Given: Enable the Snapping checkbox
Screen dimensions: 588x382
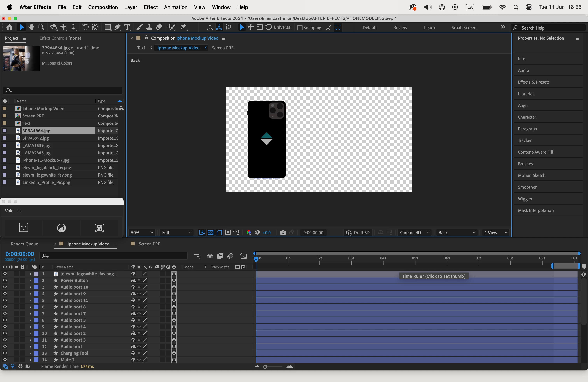Looking at the screenshot, I should pos(299,28).
